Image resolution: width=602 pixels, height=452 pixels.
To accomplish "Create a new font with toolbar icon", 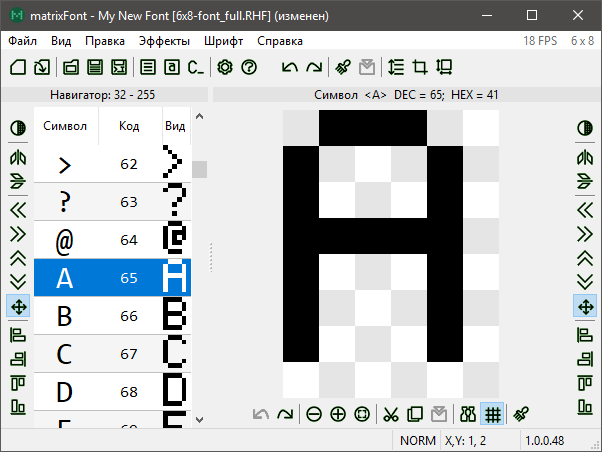I will (x=18, y=67).
